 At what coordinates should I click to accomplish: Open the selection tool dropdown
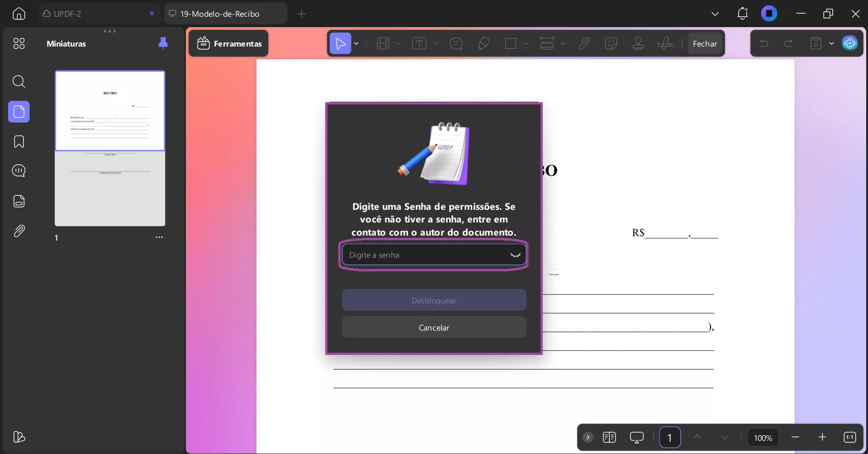coord(356,43)
